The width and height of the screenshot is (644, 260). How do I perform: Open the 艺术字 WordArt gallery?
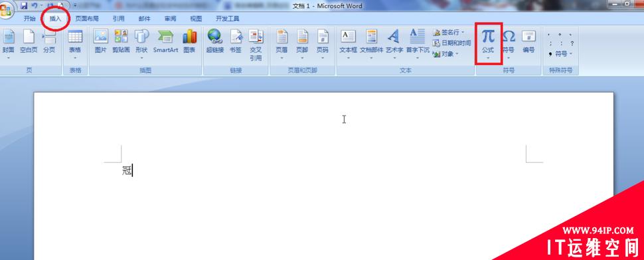(x=394, y=45)
